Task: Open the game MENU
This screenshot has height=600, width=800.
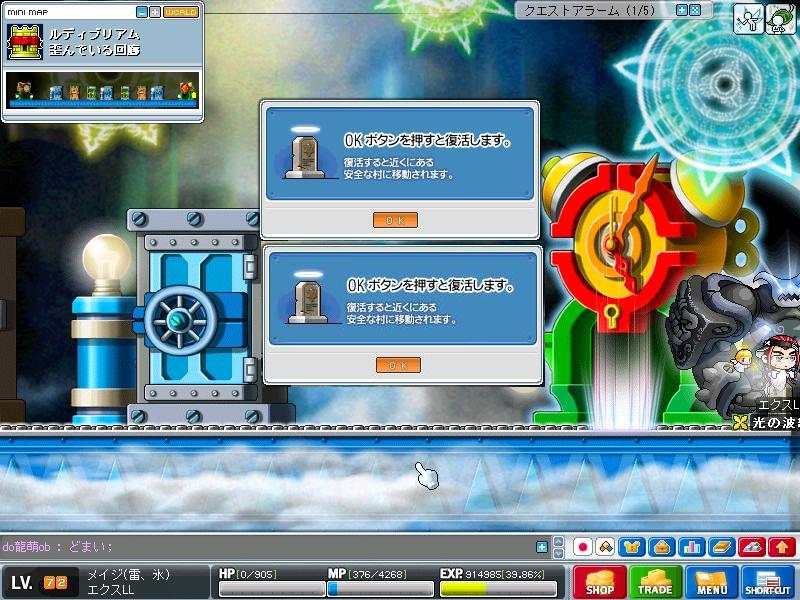Action: point(712,582)
